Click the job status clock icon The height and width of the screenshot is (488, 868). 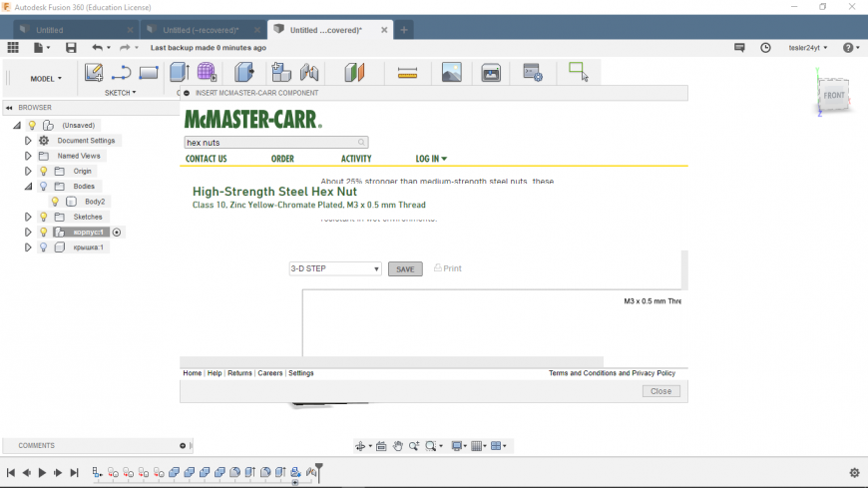pyautogui.click(x=765, y=48)
